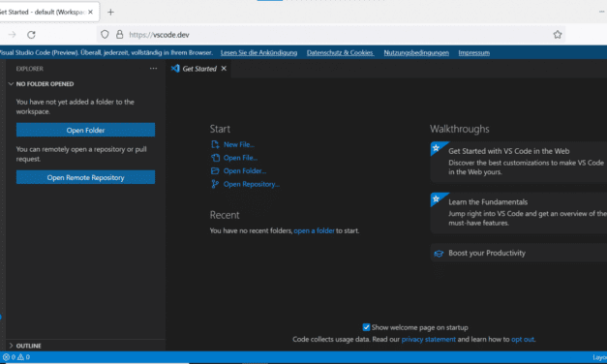Click the 'open a folder' link
This screenshot has width=607, height=364.
pyautogui.click(x=314, y=230)
